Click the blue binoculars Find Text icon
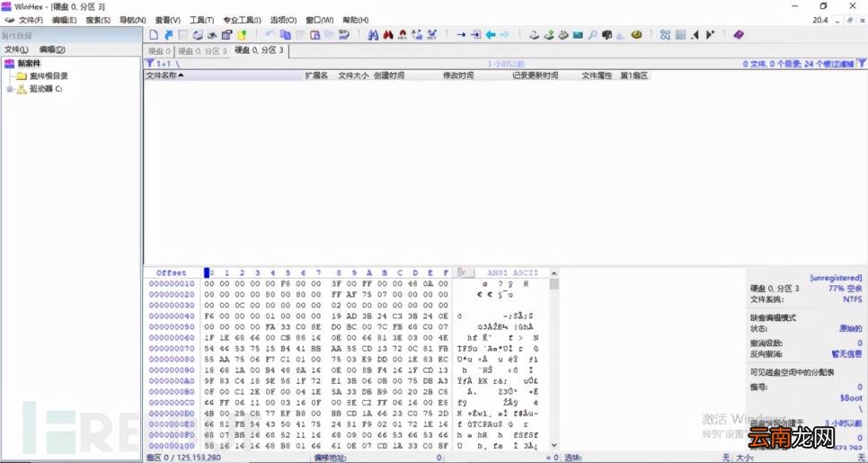The height and width of the screenshot is (463, 868). 373,35
